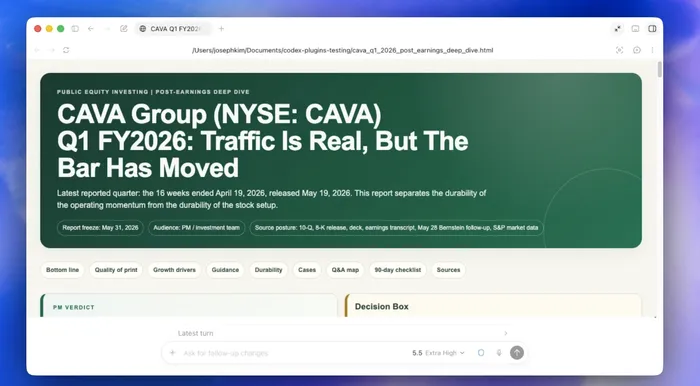The width and height of the screenshot is (700, 386).
Task: Click the Decision Box heading
Action: [x=382, y=307]
